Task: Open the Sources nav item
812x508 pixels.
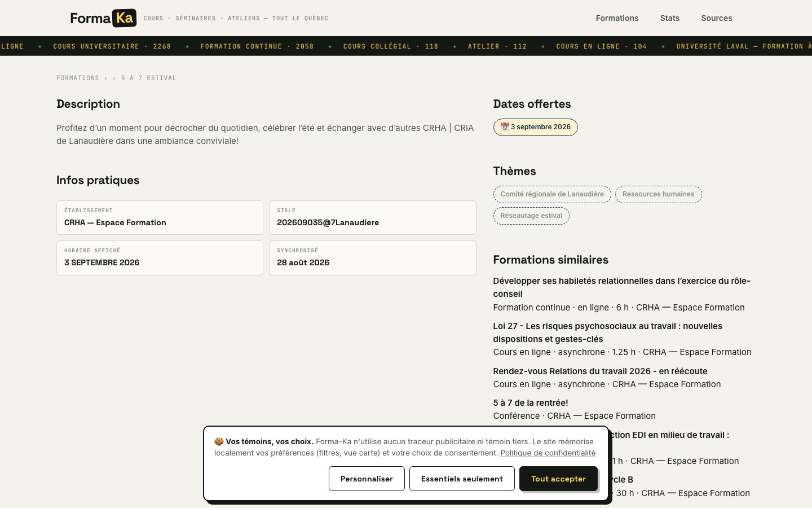Action: tap(716, 18)
